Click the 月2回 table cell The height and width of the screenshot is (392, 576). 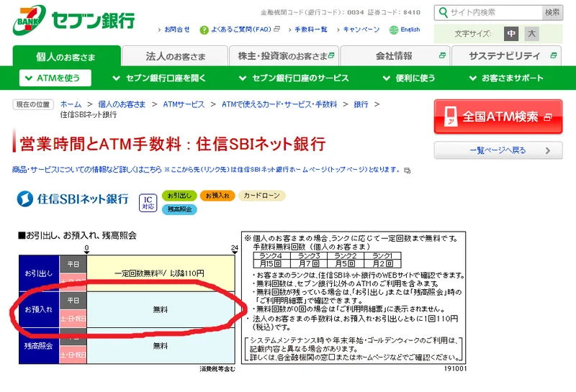coord(382,263)
